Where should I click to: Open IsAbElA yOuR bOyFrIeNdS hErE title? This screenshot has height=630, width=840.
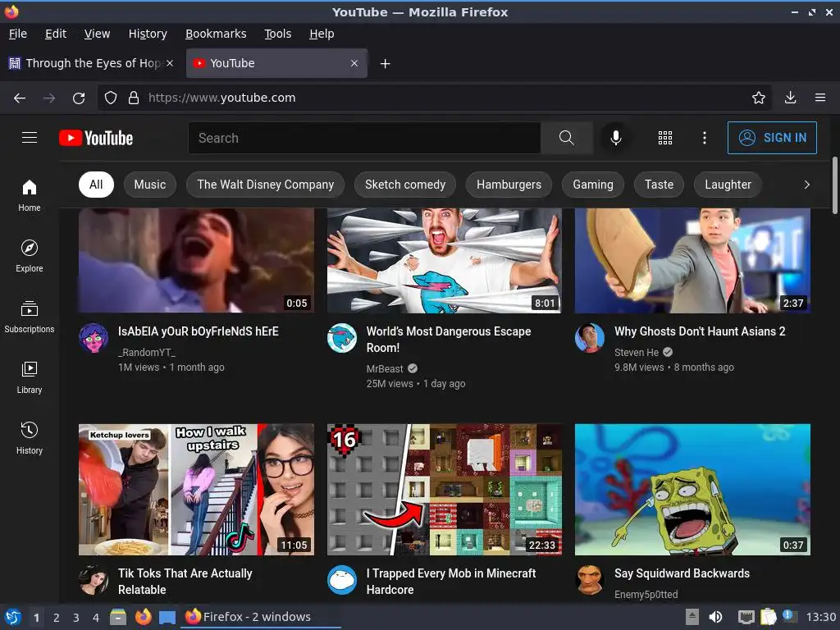coord(199,331)
